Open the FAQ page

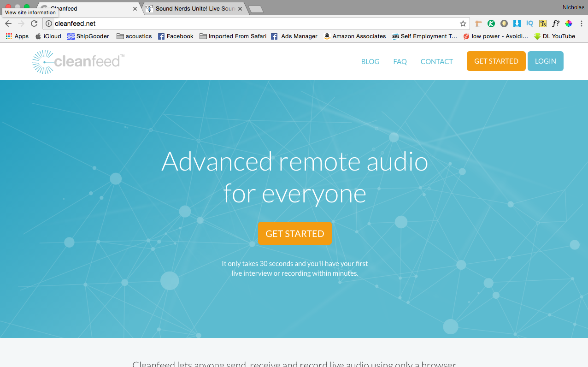400,61
